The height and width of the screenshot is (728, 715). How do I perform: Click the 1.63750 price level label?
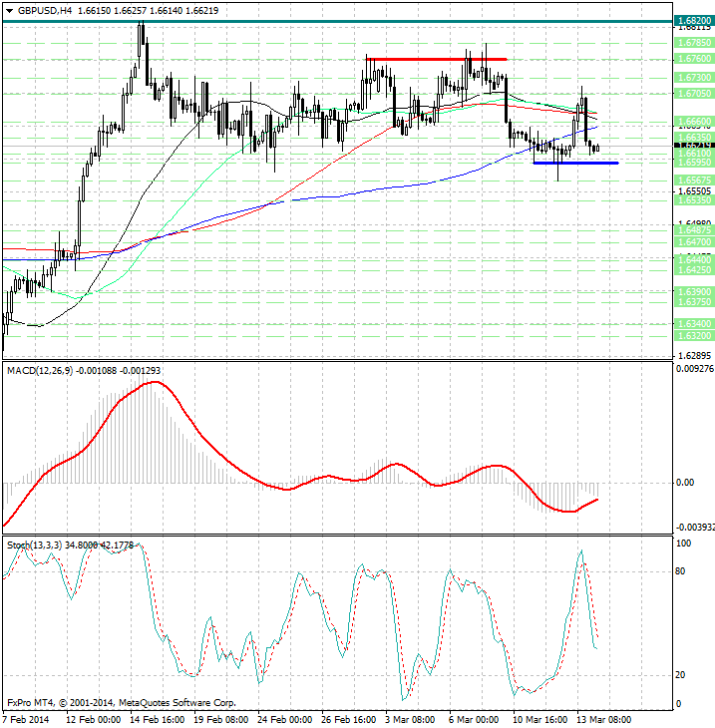[694, 301]
